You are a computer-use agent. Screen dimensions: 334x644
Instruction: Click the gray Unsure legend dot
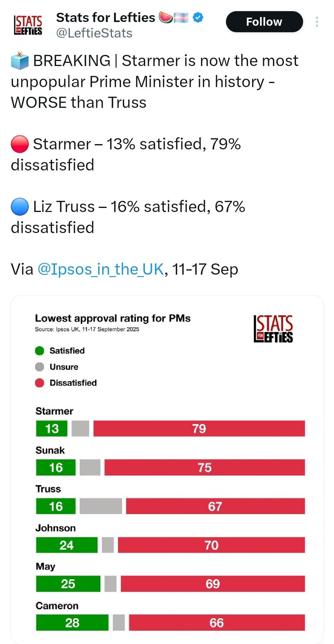pos(40,367)
